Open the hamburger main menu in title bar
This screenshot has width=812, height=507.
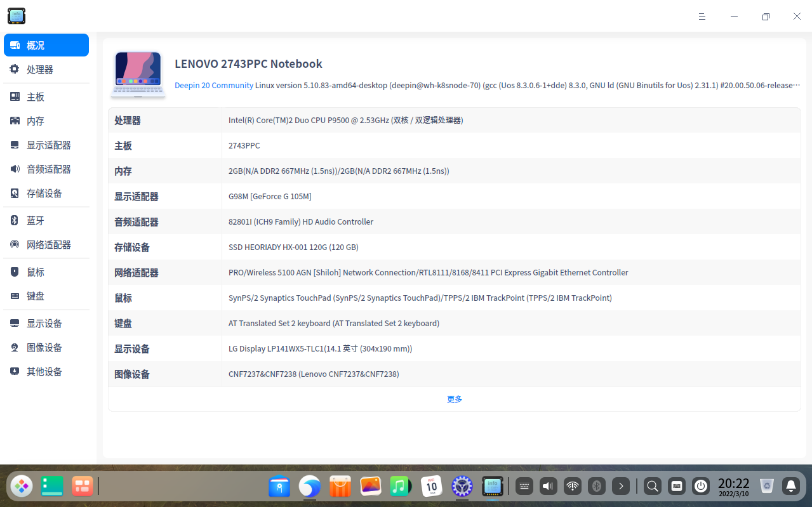click(x=702, y=16)
